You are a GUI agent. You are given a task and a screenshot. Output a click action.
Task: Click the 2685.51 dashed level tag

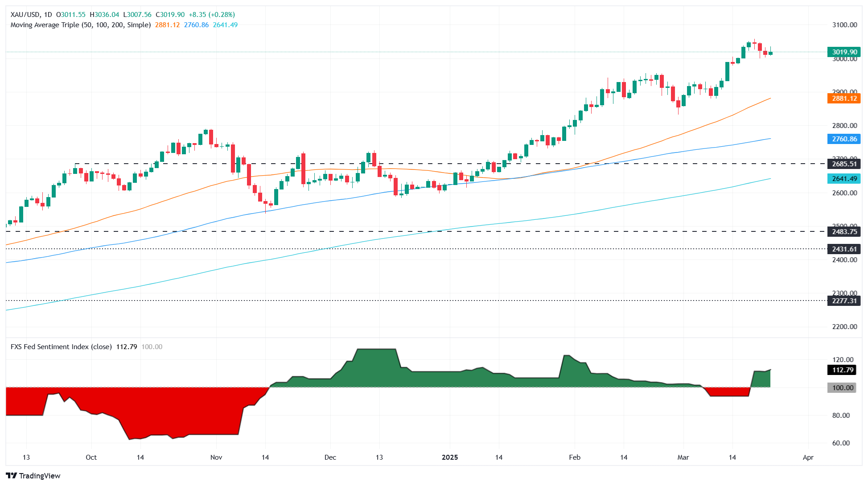point(844,164)
